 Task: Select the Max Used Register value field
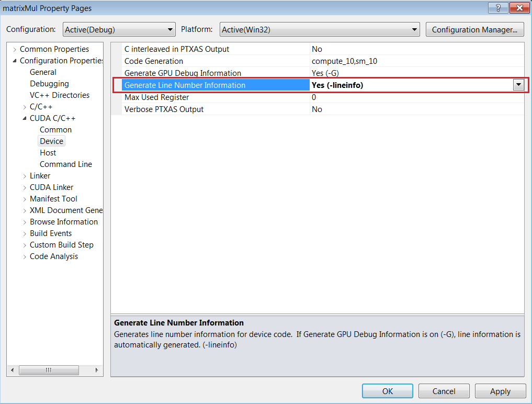click(416, 97)
